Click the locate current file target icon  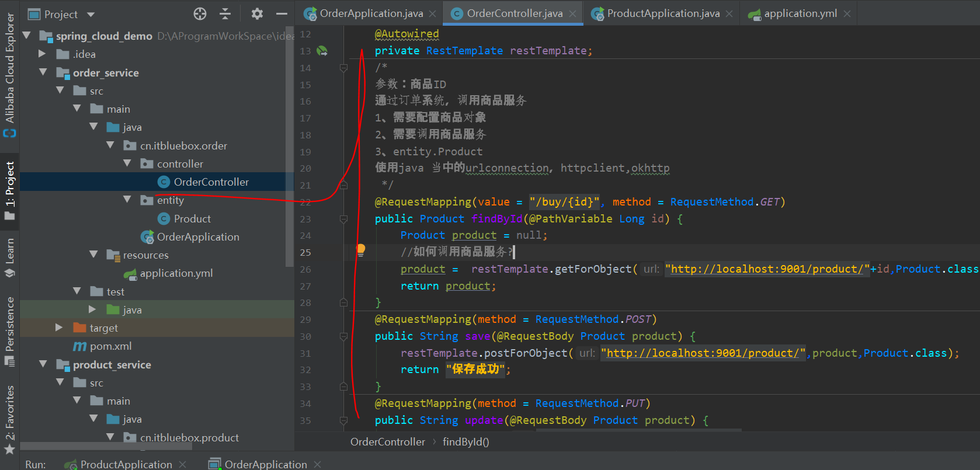click(200, 14)
